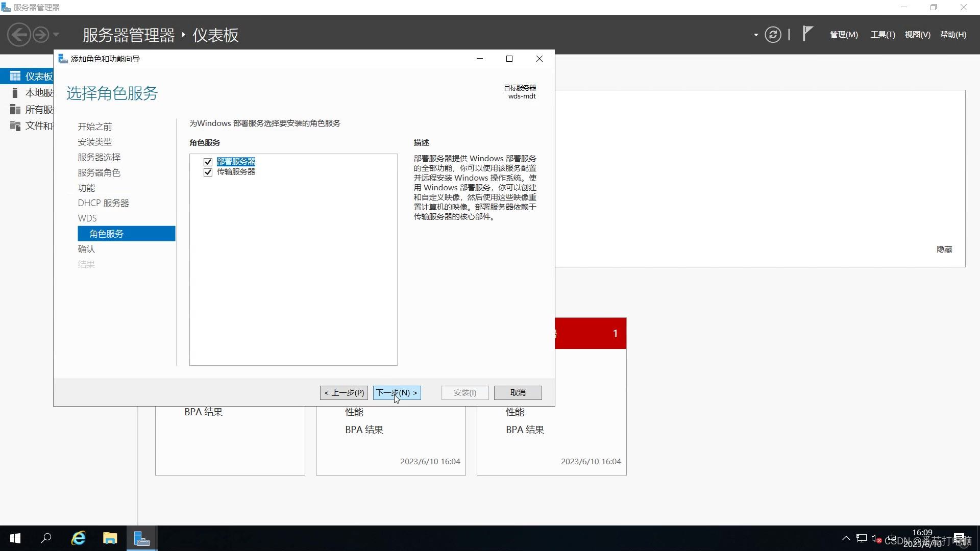
Task: Open BPA 结果 in the leftmost tile
Action: click(x=203, y=412)
